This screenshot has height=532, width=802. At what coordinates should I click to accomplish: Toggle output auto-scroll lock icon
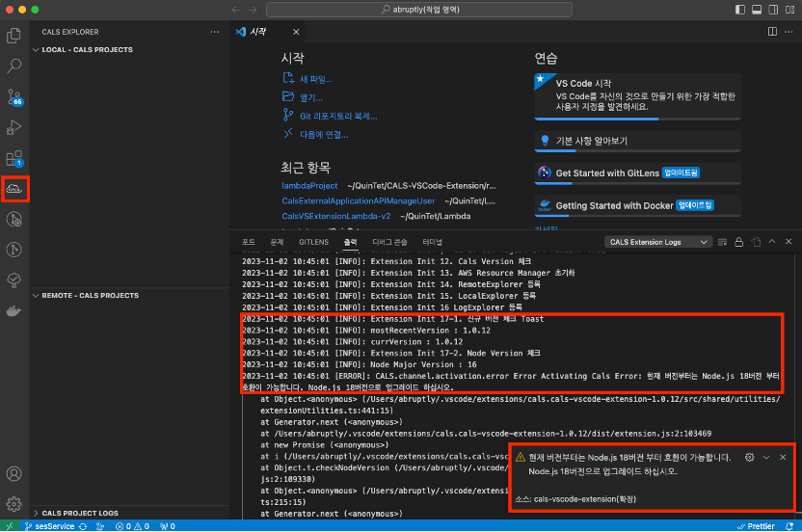pyautogui.click(x=738, y=242)
